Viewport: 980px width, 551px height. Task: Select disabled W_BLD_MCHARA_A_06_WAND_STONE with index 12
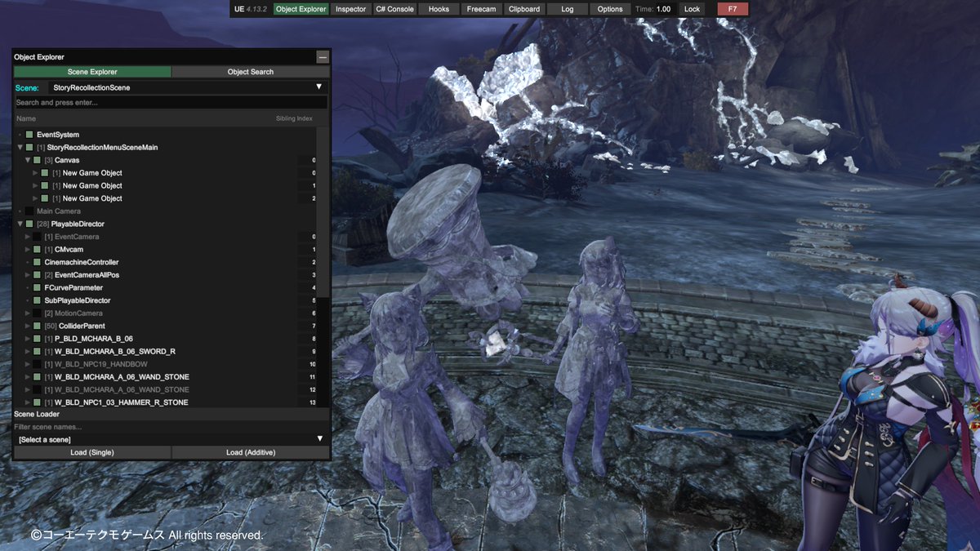pyautogui.click(x=122, y=390)
